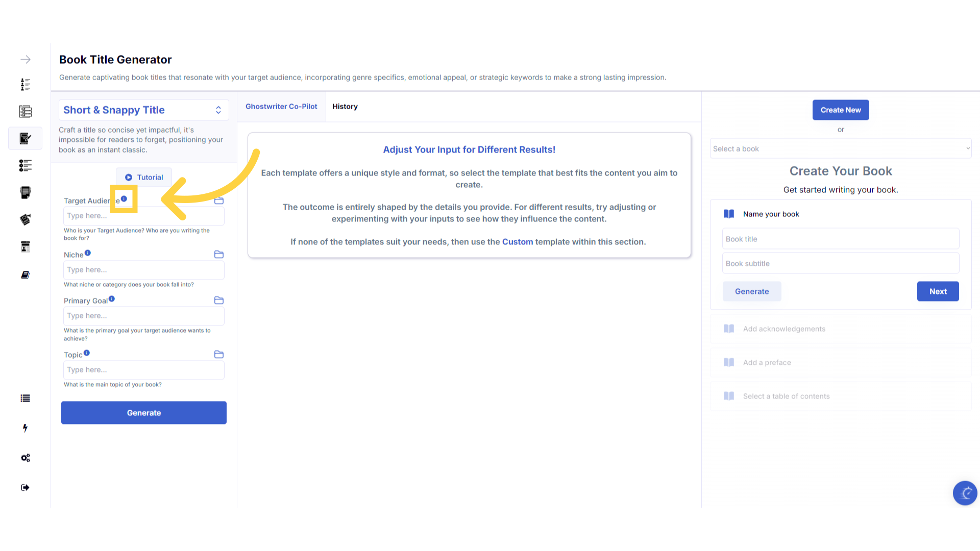Click the logout icon in sidebar
This screenshot has height=551, width=980.
tap(25, 487)
